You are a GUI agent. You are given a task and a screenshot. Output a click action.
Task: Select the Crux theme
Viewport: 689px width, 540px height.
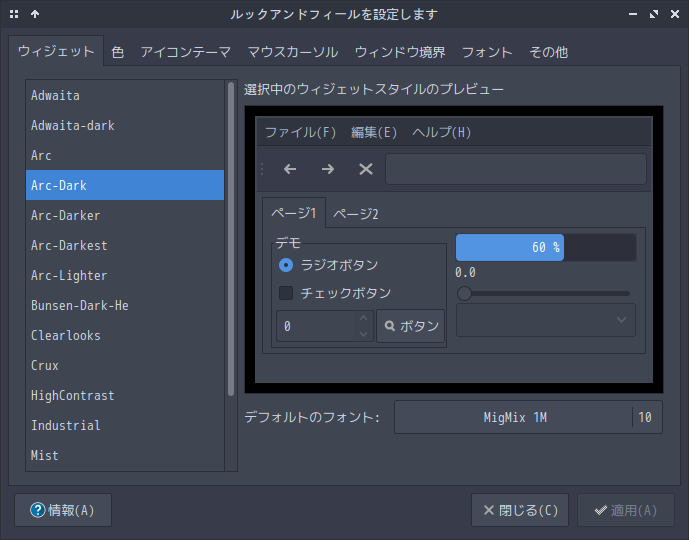(x=125, y=365)
